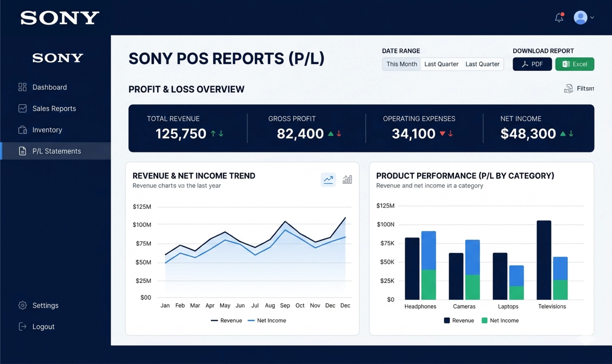Click the P/L Statements document icon
Image resolution: width=612 pixels, height=364 pixels.
[22, 151]
